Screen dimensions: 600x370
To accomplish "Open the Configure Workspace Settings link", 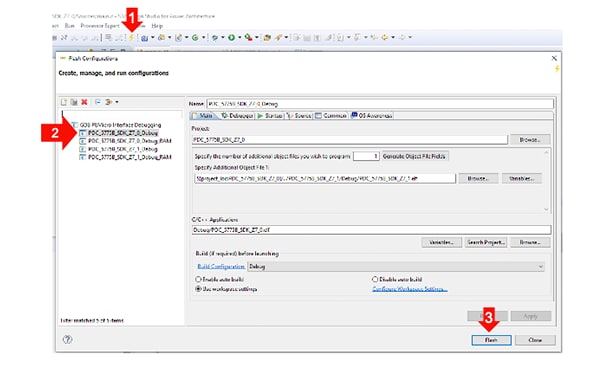I will pos(410,289).
